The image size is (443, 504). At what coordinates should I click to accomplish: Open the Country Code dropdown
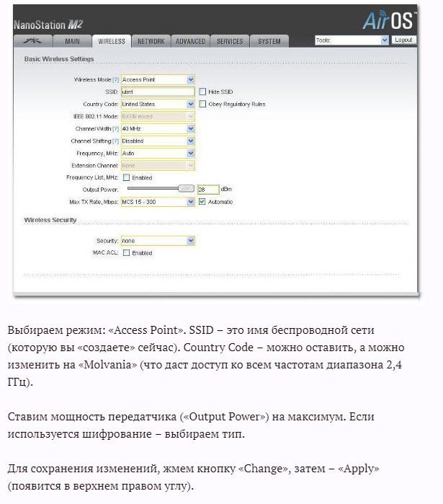158,104
